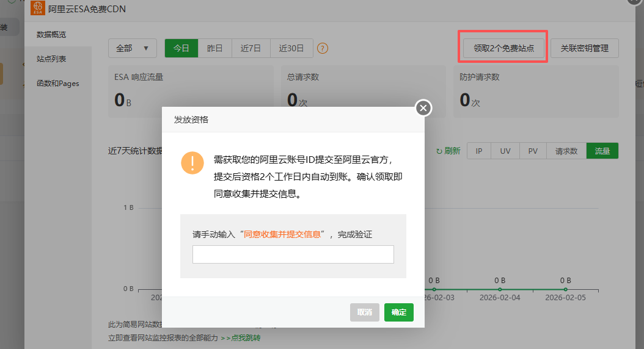
Task: Close the 发放资格 dialog with X icon
Action: 423,108
